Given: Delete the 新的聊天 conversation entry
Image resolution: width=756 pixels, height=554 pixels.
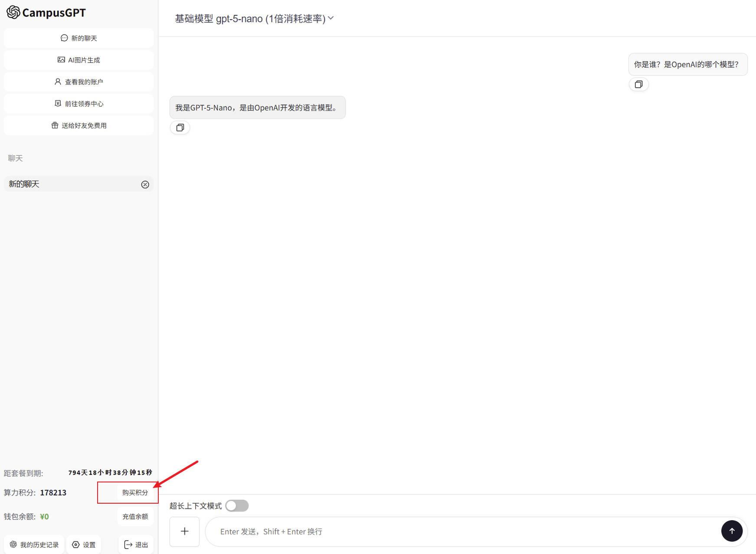Looking at the screenshot, I should pyautogui.click(x=145, y=184).
